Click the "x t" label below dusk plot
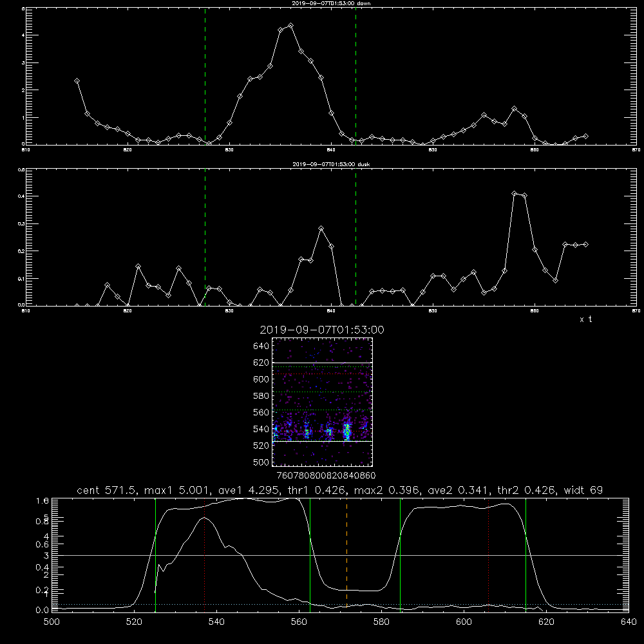This screenshot has height=644, width=644. point(585,319)
